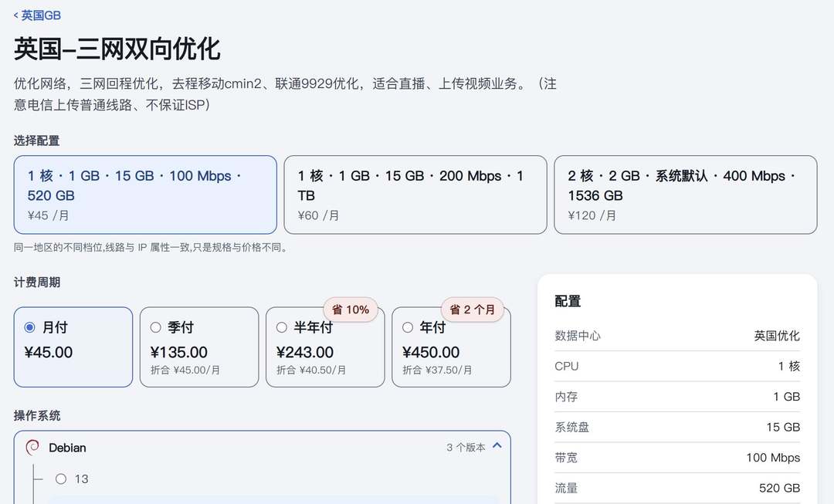Click 折合 ¥37.50/月 text

(437, 370)
